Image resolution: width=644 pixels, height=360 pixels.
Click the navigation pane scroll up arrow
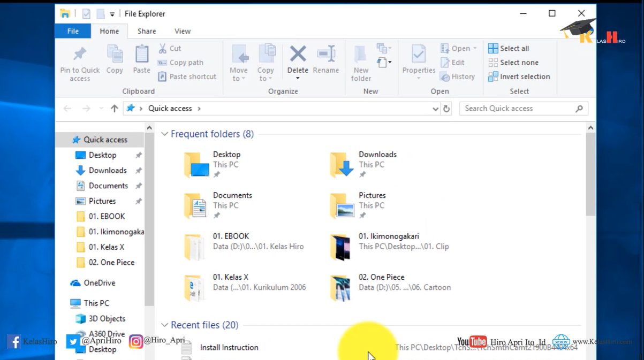coord(149,128)
